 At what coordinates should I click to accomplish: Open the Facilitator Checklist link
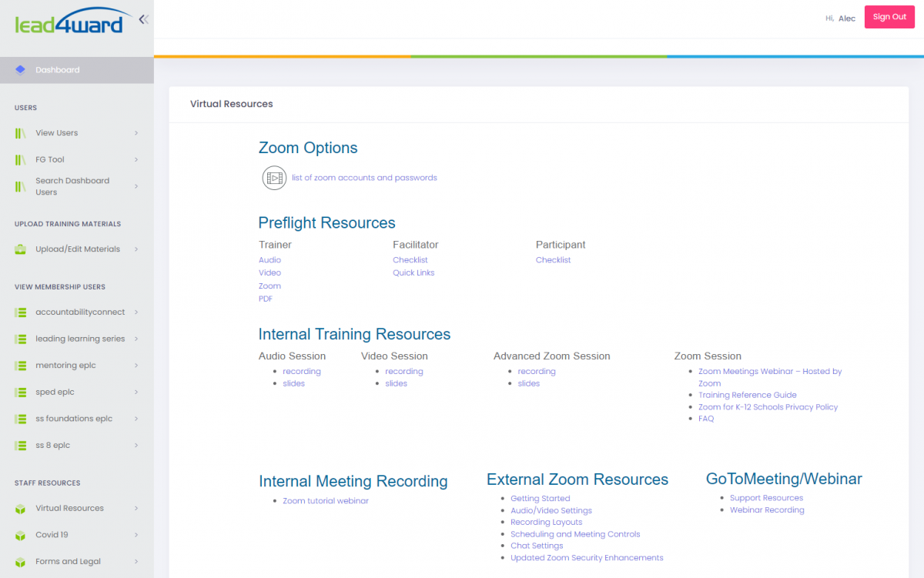[x=410, y=260]
